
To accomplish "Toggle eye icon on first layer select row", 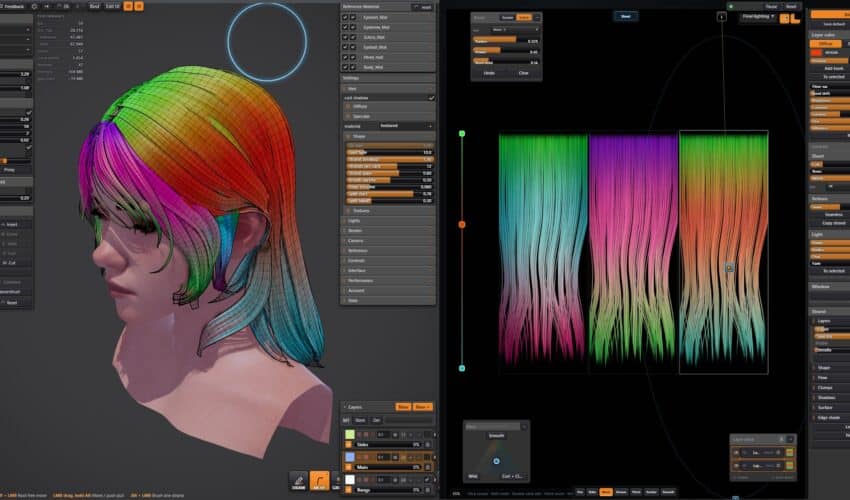I will coord(736,452).
